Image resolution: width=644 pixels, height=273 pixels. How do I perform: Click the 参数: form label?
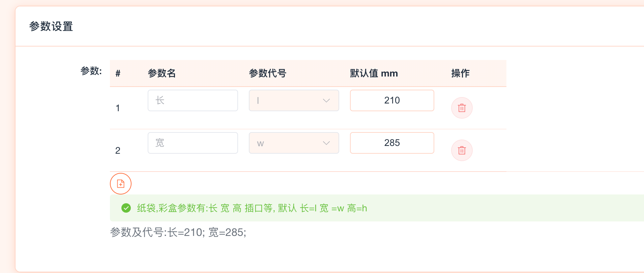(91, 71)
